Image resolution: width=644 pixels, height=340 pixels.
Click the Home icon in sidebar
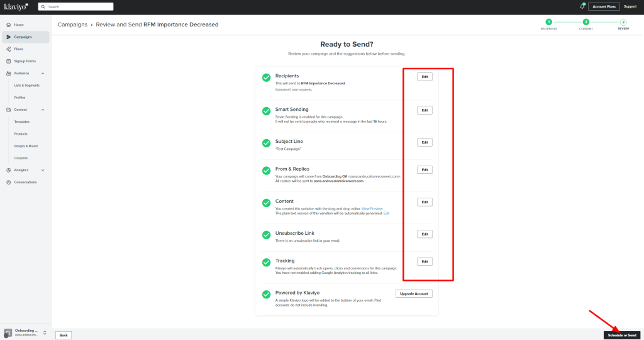click(x=8, y=25)
